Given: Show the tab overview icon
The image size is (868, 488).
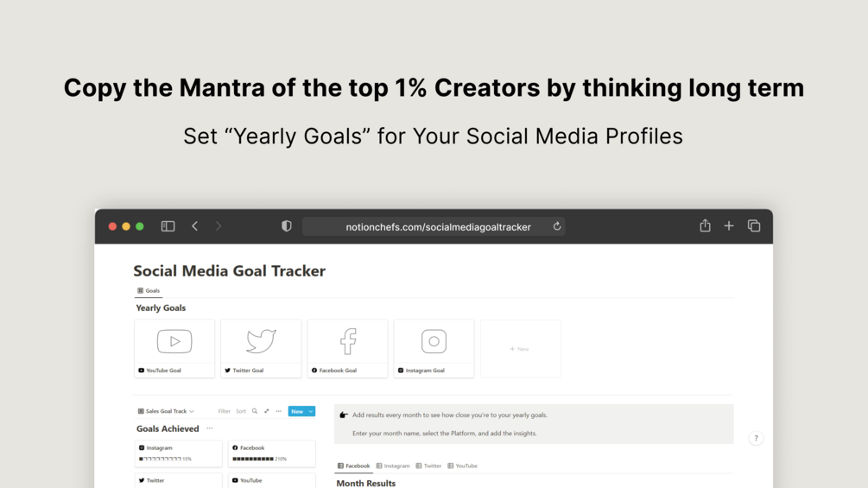Looking at the screenshot, I should point(754,225).
